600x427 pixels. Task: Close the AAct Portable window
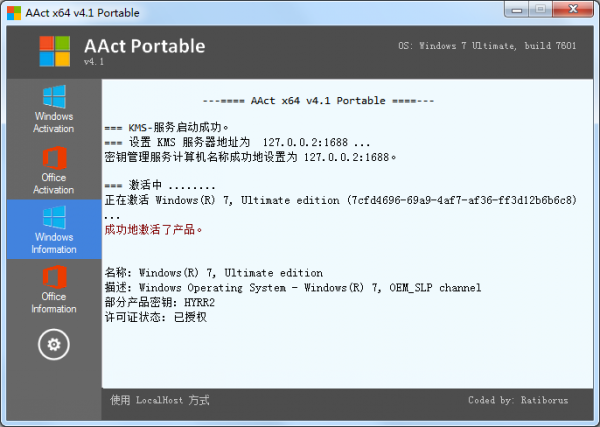point(573,10)
